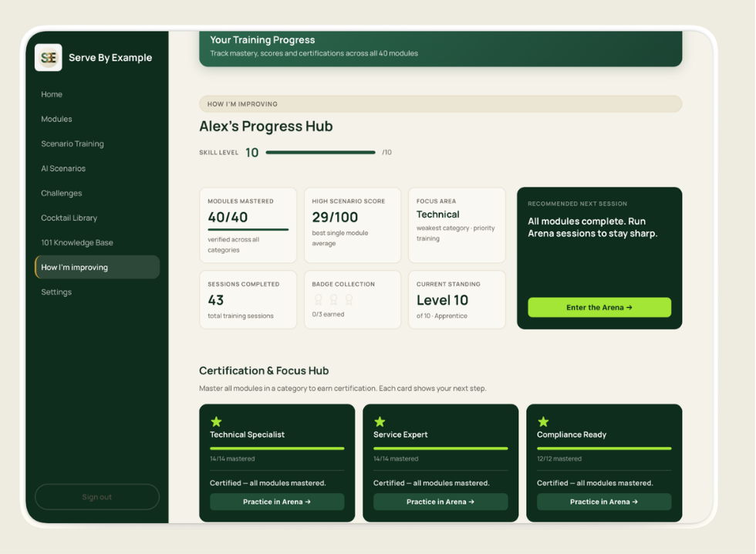Practice in Arena for Service Expert

440,502
